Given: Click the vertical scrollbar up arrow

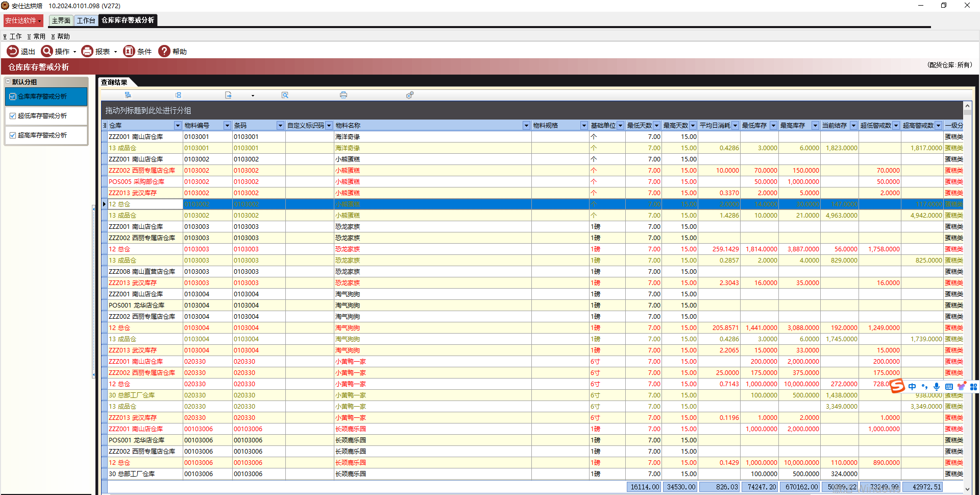Looking at the screenshot, I should (967, 106).
